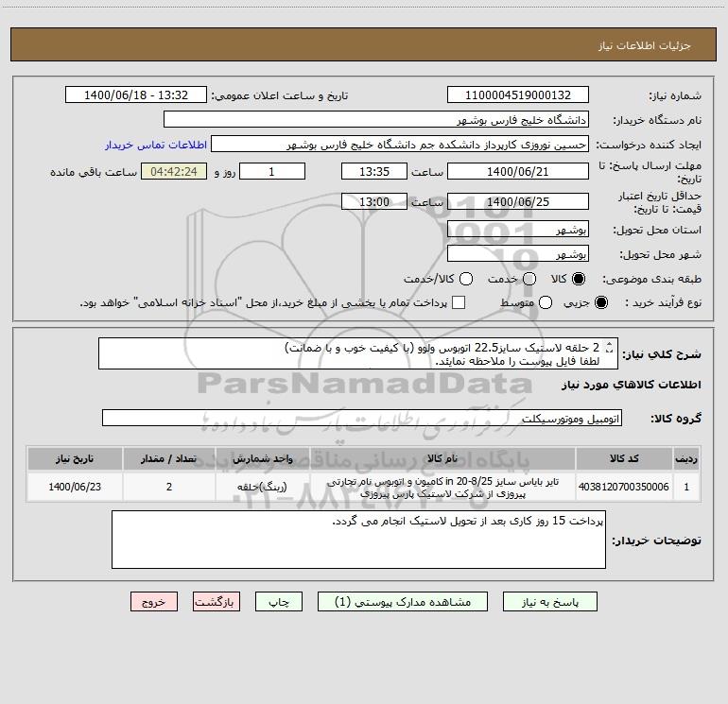This screenshot has height=704, width=728.
Task: Click the پاسخ به نیاز button
Action: coord(550,602)
